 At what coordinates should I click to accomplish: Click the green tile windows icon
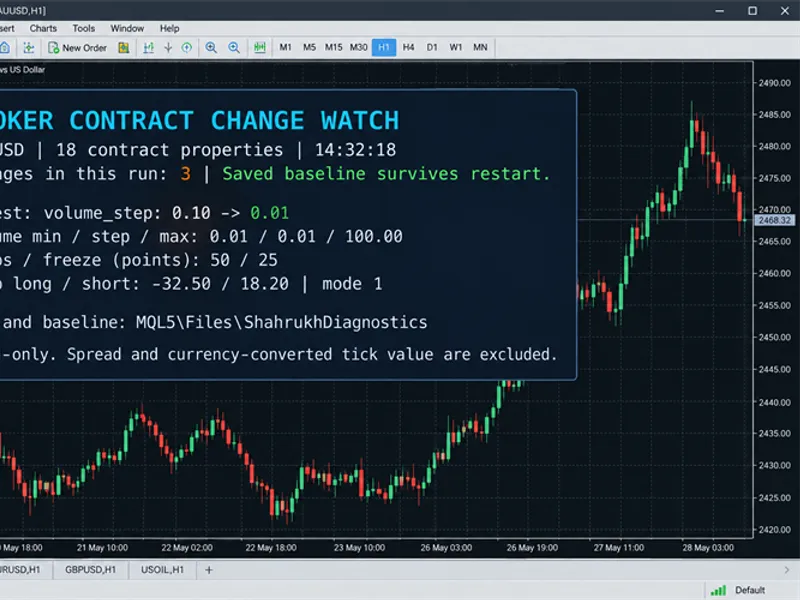tap(260, 48)
